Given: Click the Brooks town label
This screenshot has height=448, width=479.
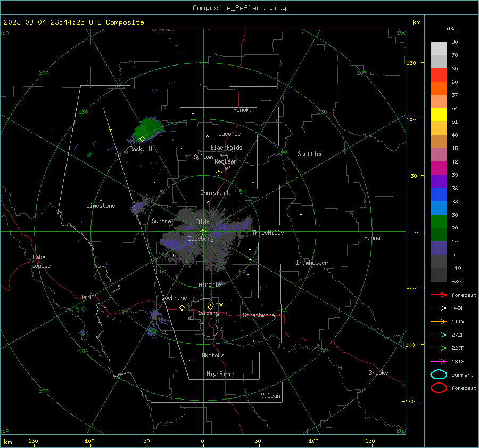Looking at the screenshot, I should pyautogui.click(x=378, y=373).
